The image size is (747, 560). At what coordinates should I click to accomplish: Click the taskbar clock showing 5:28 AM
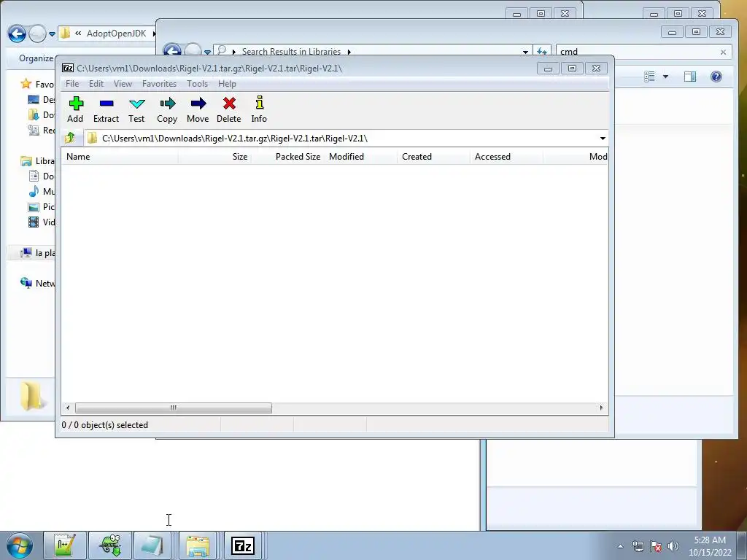710,546
